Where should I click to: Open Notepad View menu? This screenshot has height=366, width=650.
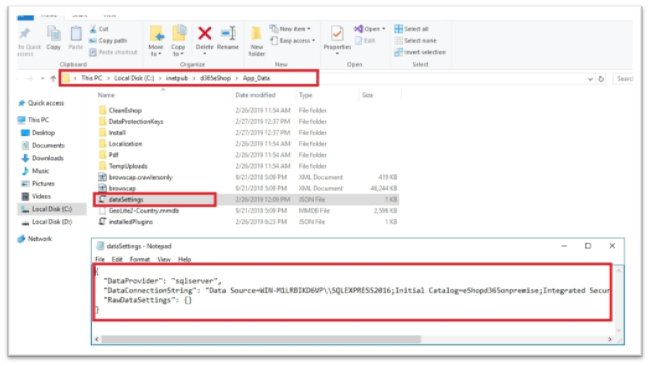coord(164,259)
